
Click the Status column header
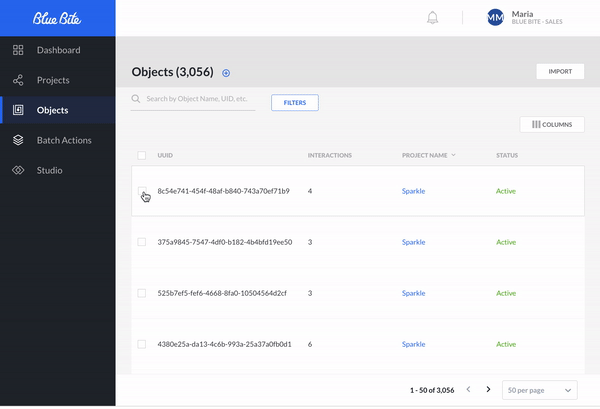point(507,155)
